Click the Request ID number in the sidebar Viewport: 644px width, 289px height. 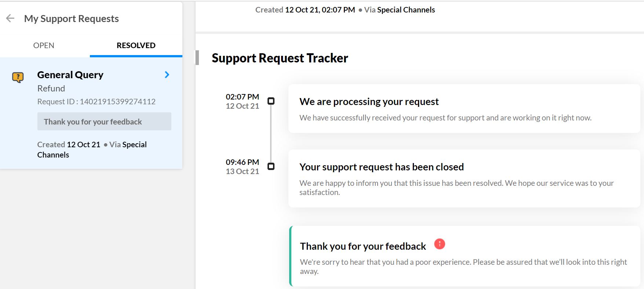[117, 102]
